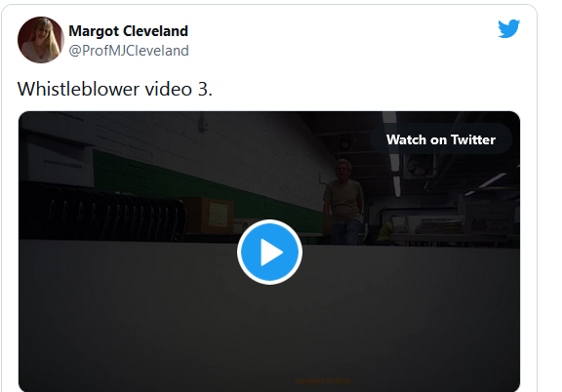Screen dimensions: 562x392
Task: Click the word Twitter in the overlay pill
Action: coord(473,139)
